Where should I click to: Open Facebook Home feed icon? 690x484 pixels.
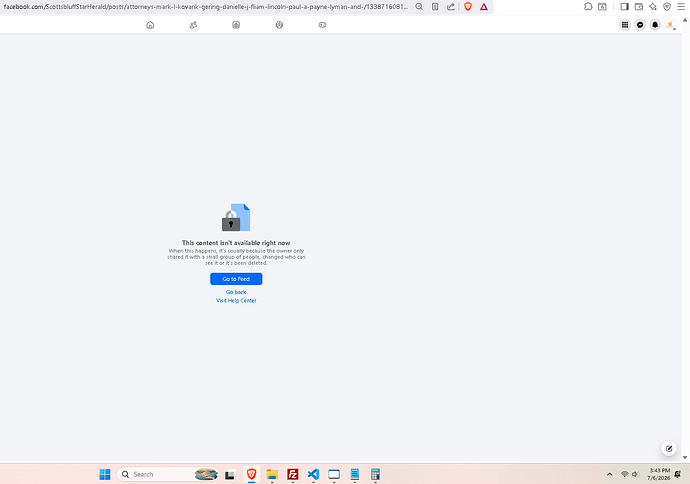150,25
